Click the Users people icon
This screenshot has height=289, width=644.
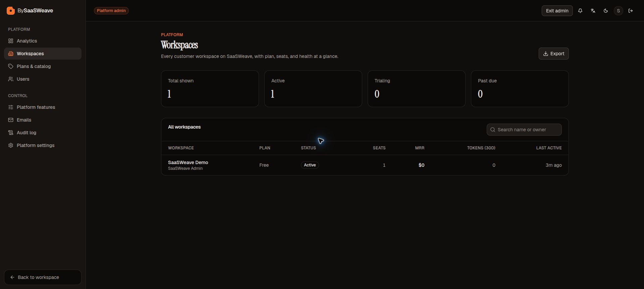[x=11, y=79]
